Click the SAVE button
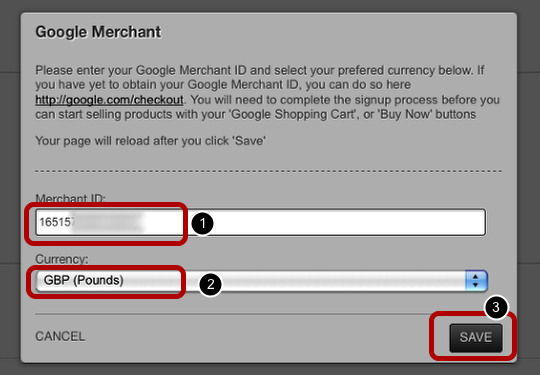Image resolution: width=540 pixels, height=375 pixels. pos(476,337)
